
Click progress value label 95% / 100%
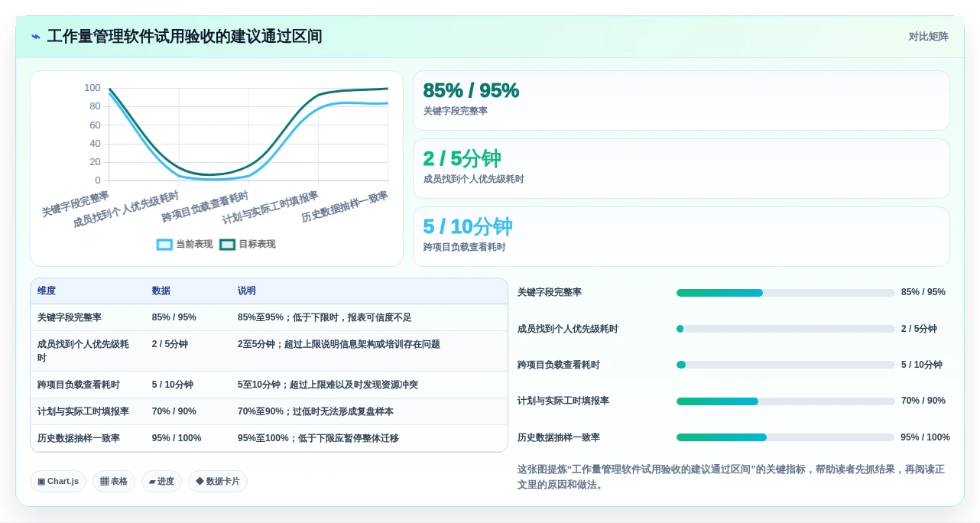coord(925,437)
